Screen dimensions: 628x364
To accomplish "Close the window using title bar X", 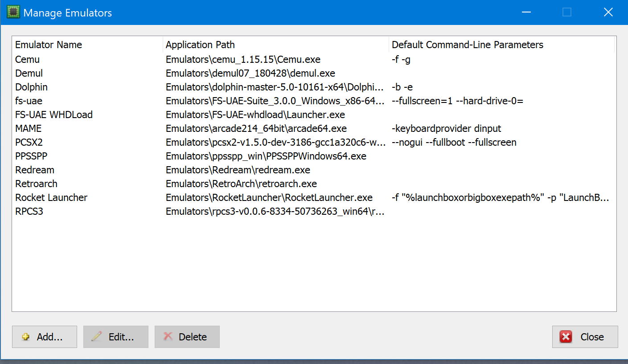I will (x=608, y=12).
